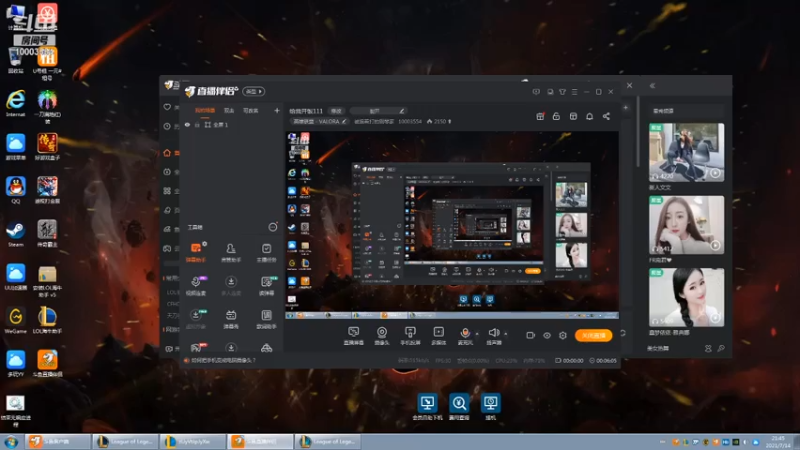
Task: Open the orange danmaku assistant tool
Action: [196, 252]
